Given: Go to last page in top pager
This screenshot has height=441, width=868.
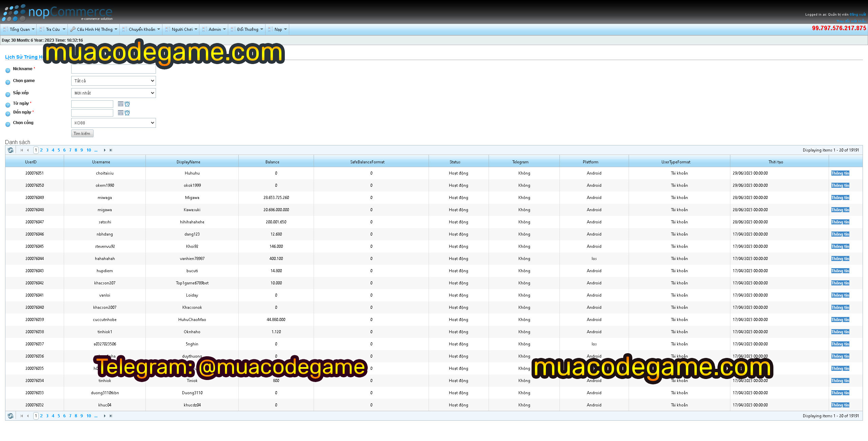Looking at the screenshot, I should click(x=111, y=150).
